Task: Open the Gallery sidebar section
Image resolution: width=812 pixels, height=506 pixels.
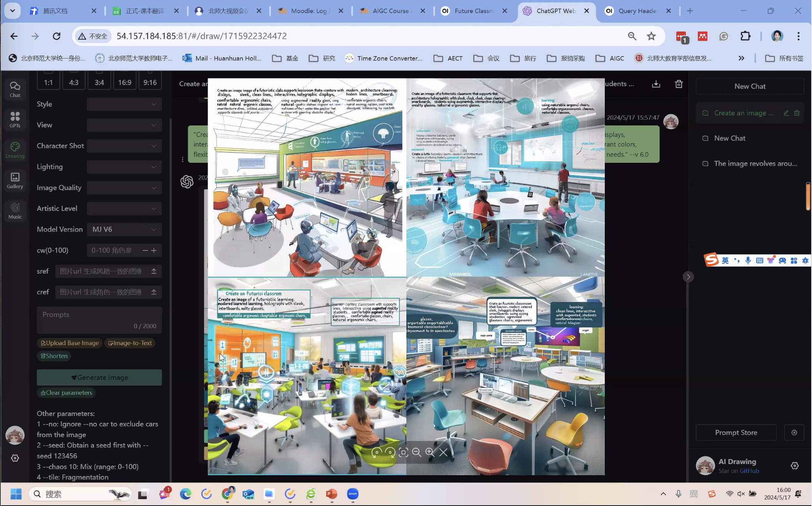Action: (15, 180)
